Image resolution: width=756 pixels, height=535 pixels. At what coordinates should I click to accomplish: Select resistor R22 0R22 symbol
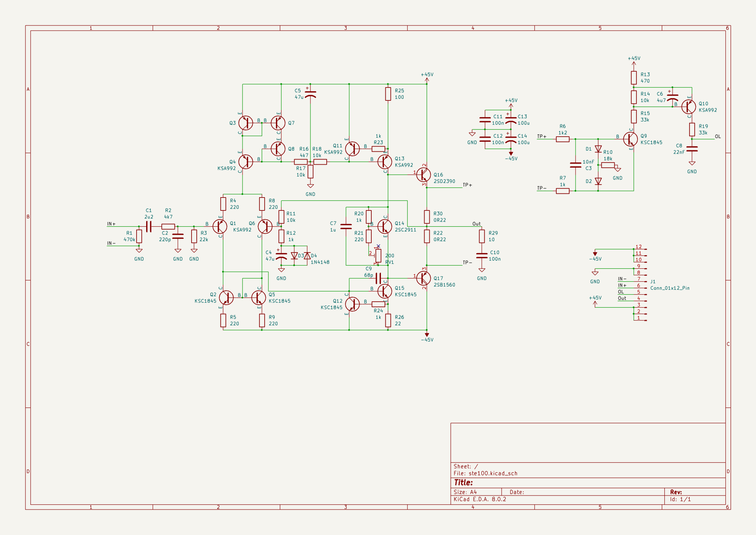[427, 236]
